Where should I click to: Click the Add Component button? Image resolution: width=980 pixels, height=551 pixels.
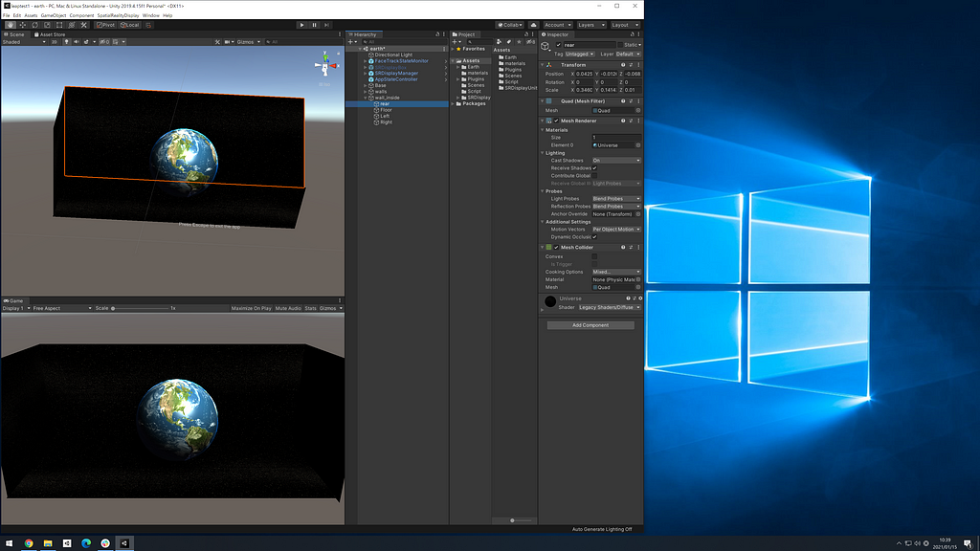point(590,325)
